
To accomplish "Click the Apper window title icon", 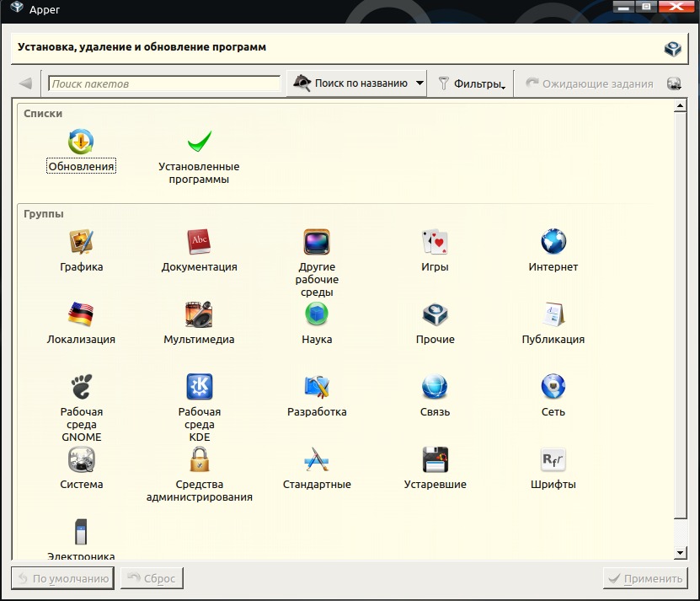I will [x=17, y=8].
